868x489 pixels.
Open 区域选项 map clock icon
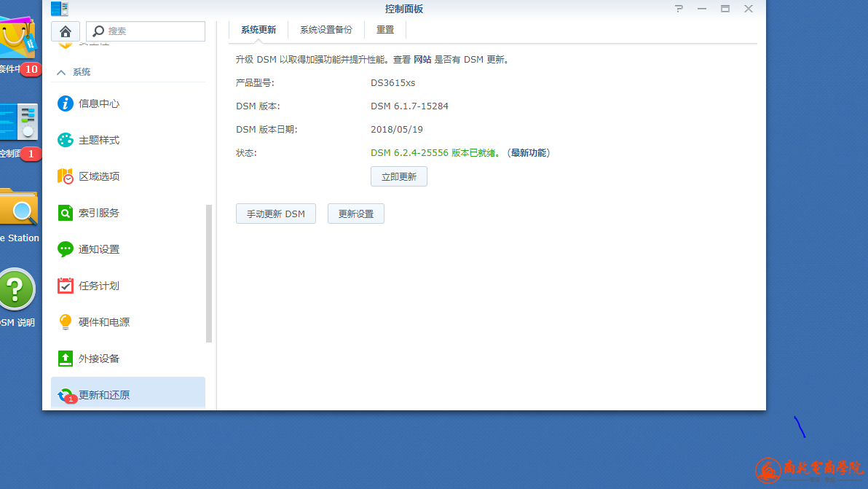click(66, 176)
